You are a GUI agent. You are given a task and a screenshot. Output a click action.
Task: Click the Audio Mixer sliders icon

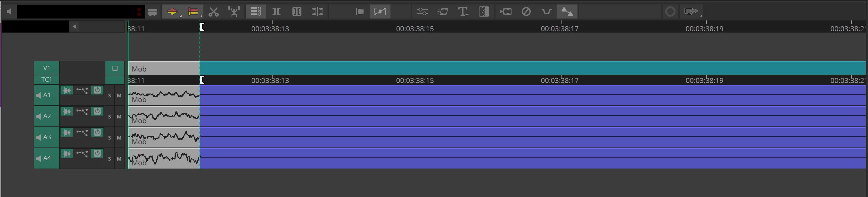(x=422, y=12)
